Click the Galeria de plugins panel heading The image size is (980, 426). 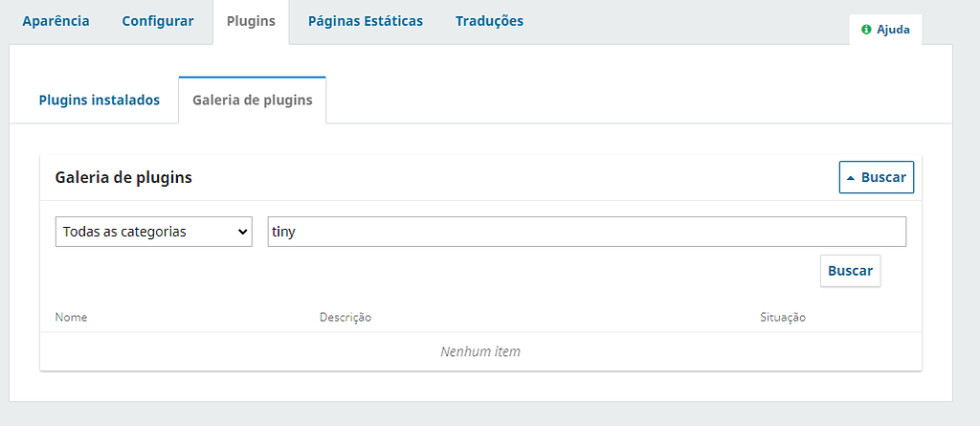pos(123,177)
